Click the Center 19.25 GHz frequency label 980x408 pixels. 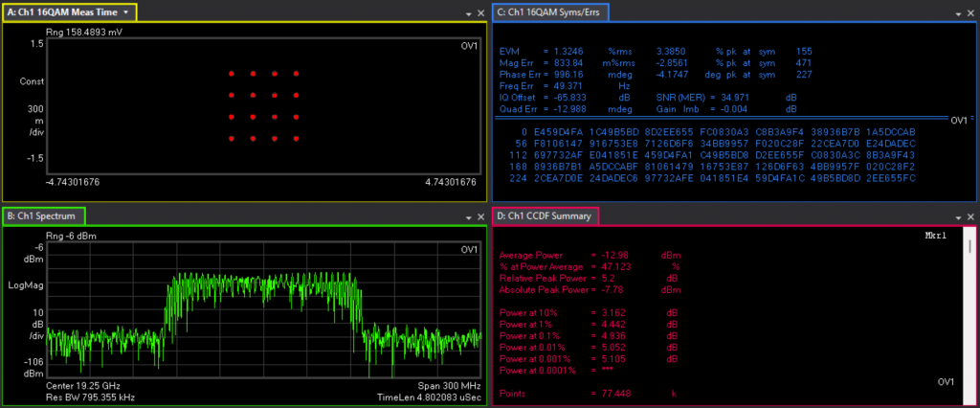[x=84, y=384]
